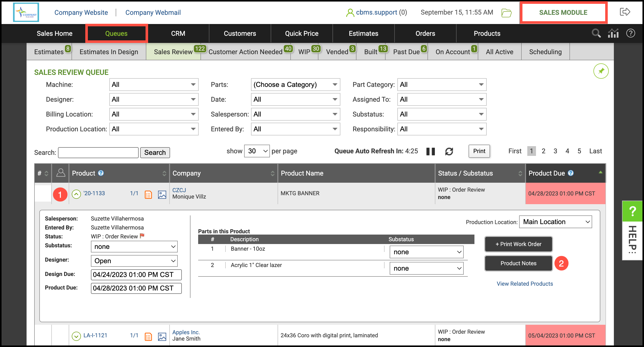
Task: Open the Machine filter dropdown
Action: [154, 85]
